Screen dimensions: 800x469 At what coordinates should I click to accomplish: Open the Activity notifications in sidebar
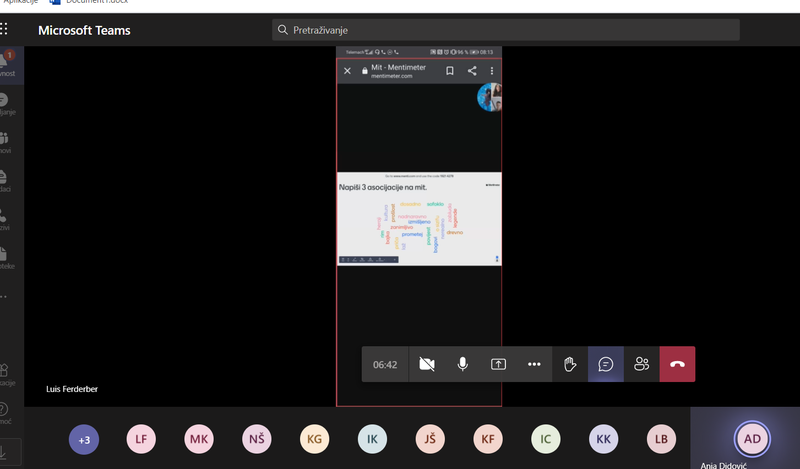[7, 64]
